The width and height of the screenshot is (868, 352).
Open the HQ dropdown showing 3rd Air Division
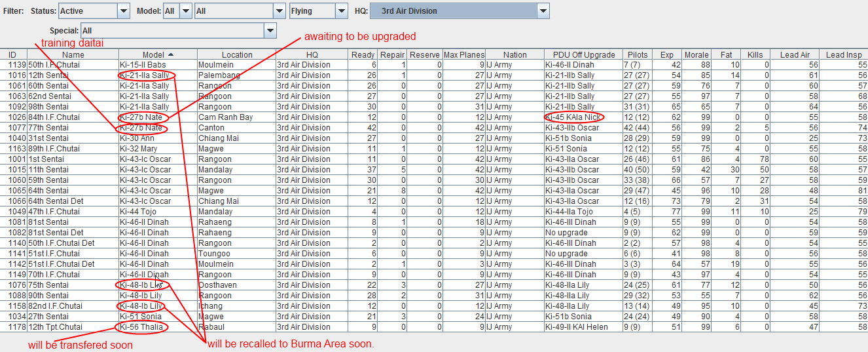(x=460, y=10)
